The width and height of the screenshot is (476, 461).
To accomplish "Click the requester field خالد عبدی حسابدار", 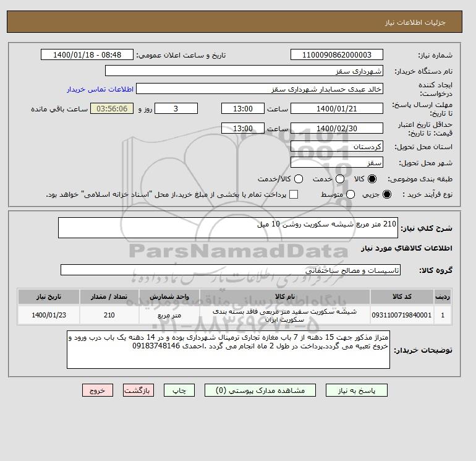I will 260,89.
